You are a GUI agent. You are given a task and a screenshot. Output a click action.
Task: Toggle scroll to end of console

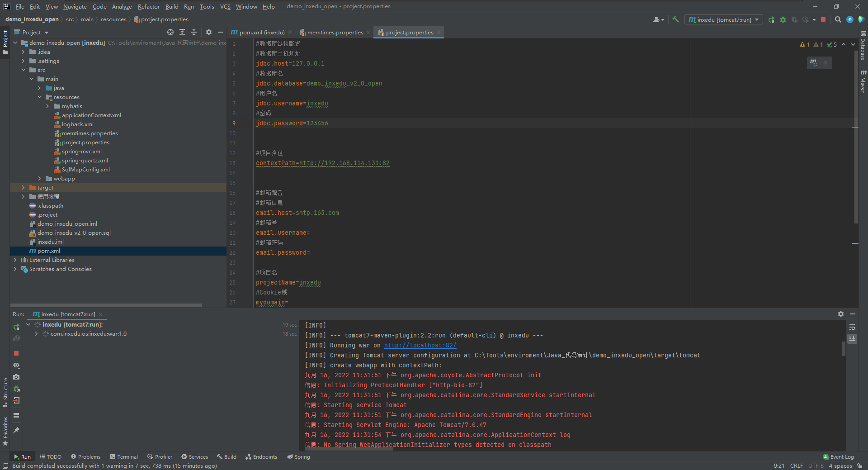852,338
